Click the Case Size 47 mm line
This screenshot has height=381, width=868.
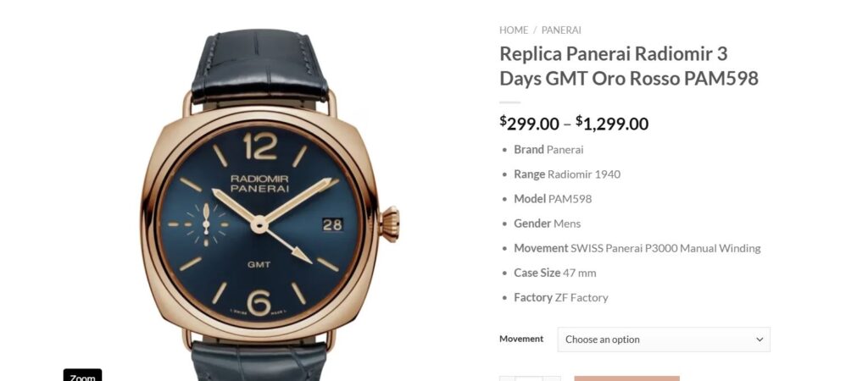(x=554, y=273)
